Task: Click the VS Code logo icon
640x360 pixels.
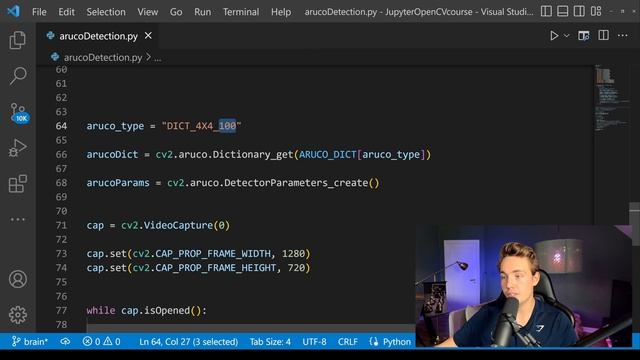Action: pyautogui.click(x=13, y=11)
